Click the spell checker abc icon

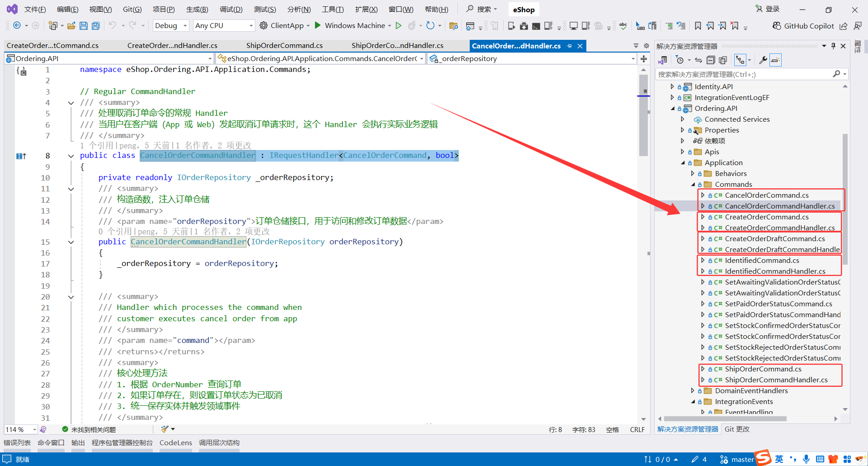click(623, 26)
